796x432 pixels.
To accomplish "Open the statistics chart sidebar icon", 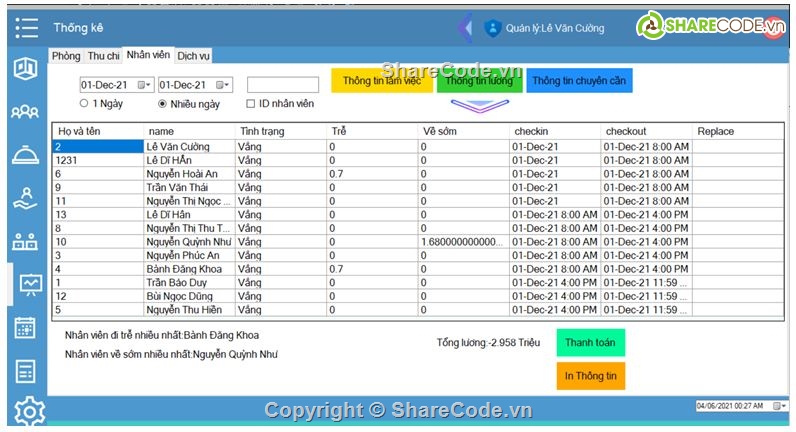I will (30, 284).
